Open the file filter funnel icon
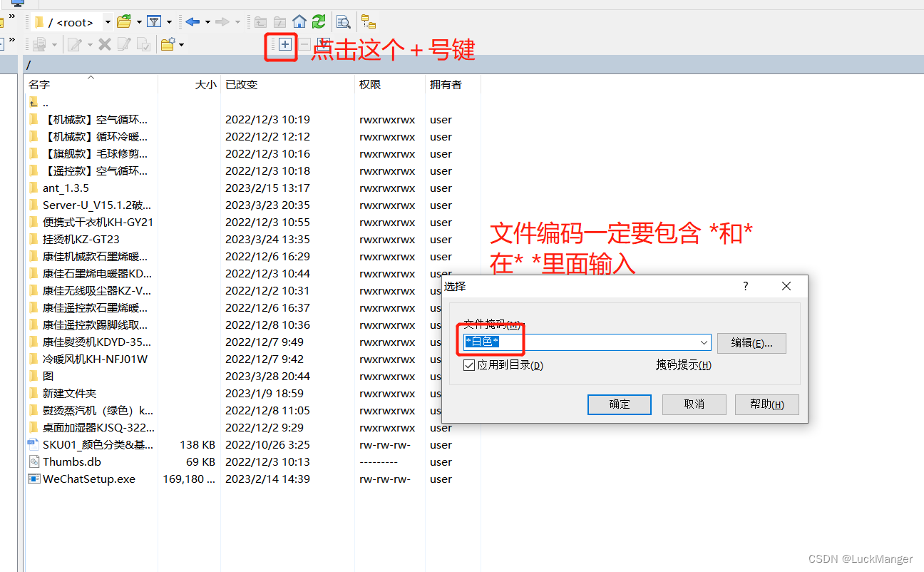Screen dimensions: 924x572 click(154, 21)
